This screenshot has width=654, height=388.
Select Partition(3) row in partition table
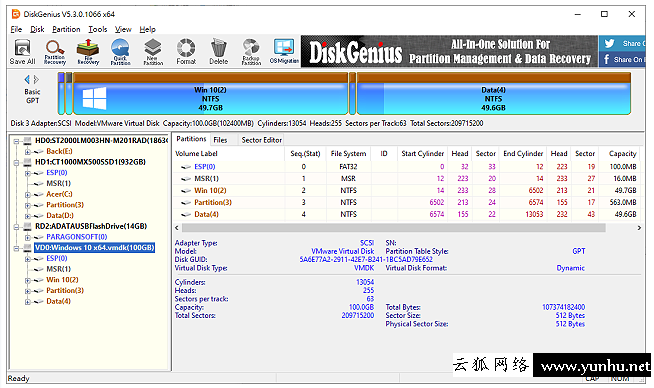[x=406, y=202]
